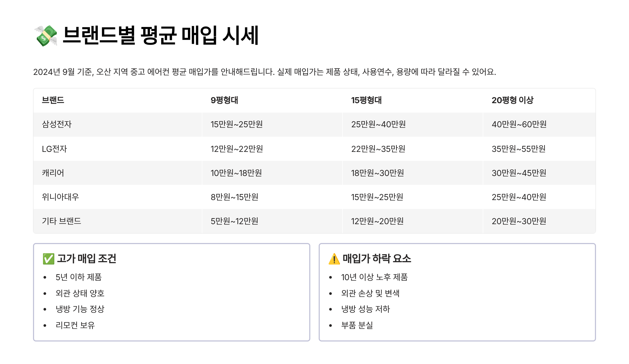Viewport: 629px width, 364px height.
Task: Click the 40만원~60만원 price cell
Action: pyautogui.click(x=519, y=124)
